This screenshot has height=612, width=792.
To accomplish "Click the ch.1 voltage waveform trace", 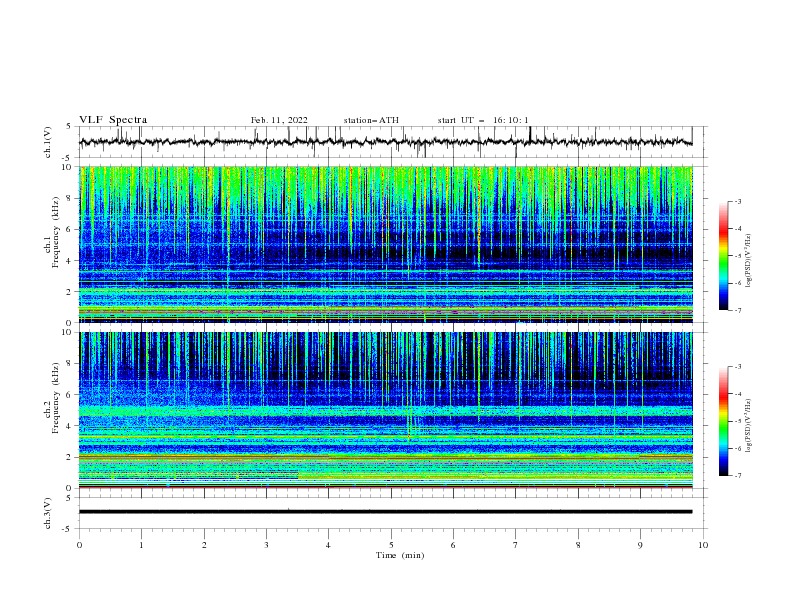I will click(385, 142).
